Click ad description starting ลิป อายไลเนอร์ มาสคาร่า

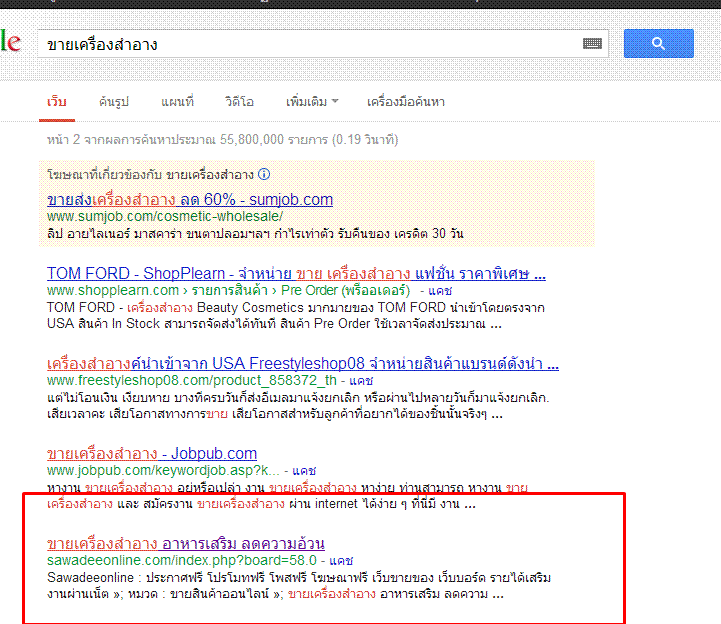(x=255, y=234)
